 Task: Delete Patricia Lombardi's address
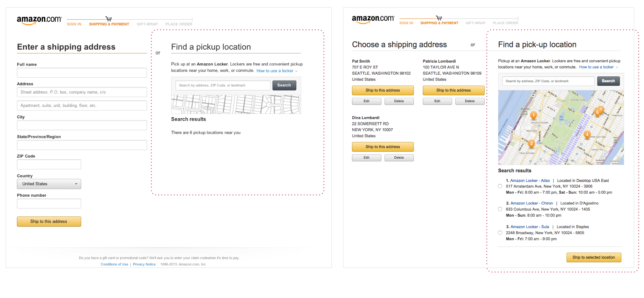470,101
